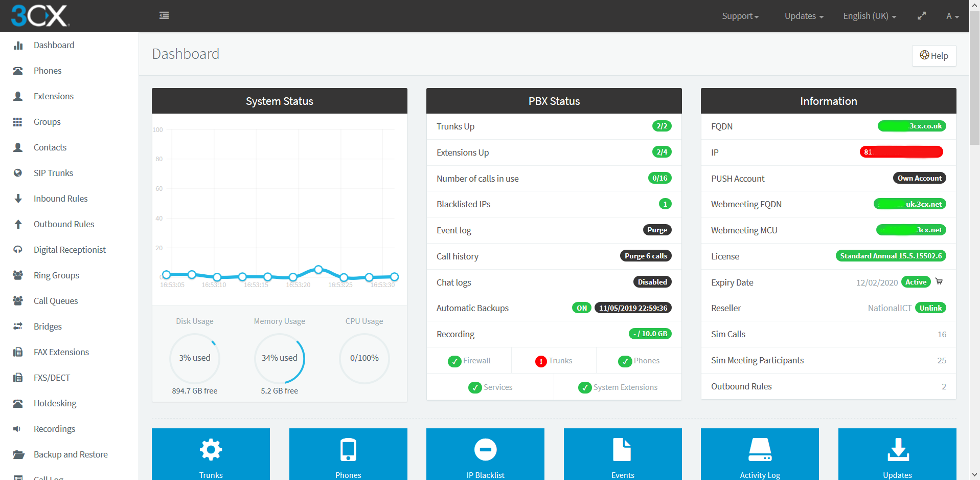Click the Call Queues people icon
This screenshot has height=480, width=980.
pos(18,301)
